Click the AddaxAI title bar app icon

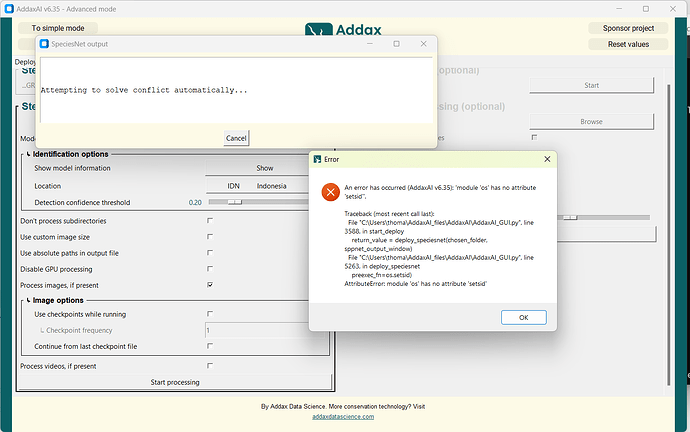pos(9,9)
